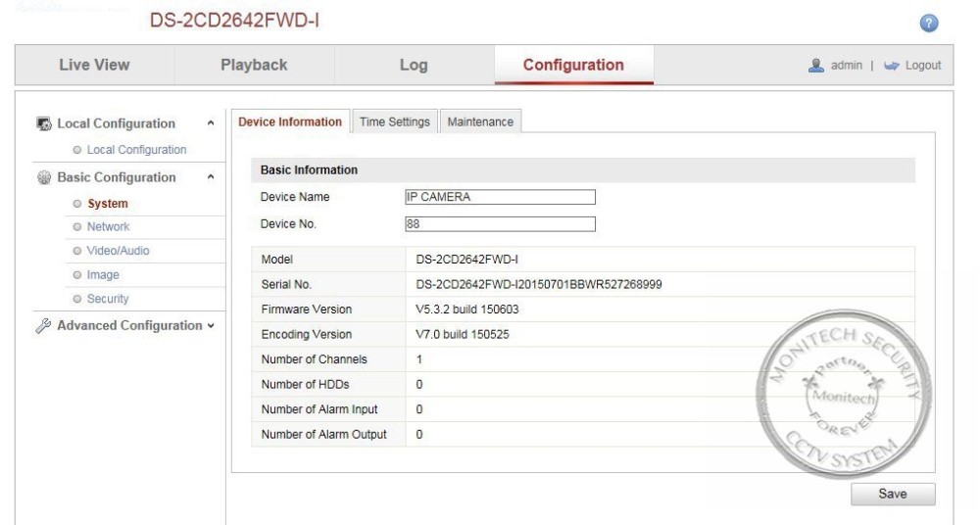
Task: Save the device information settings
Action: (892, 495)
